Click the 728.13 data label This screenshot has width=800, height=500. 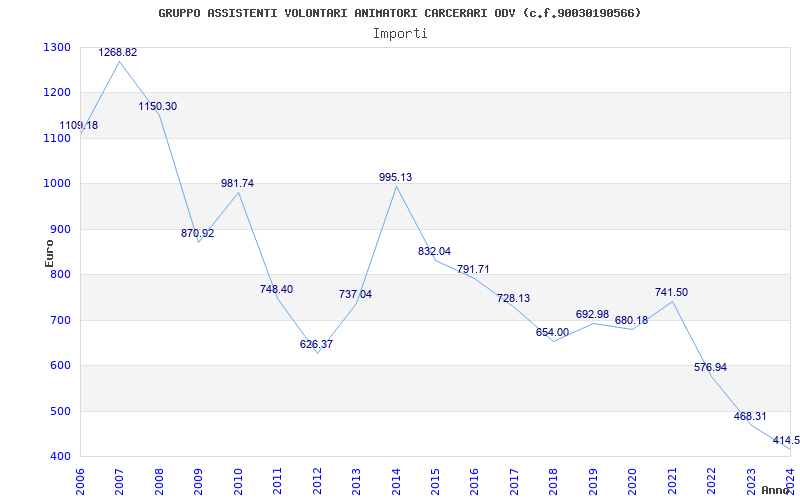pyautogui.click(x=513, y=299)
